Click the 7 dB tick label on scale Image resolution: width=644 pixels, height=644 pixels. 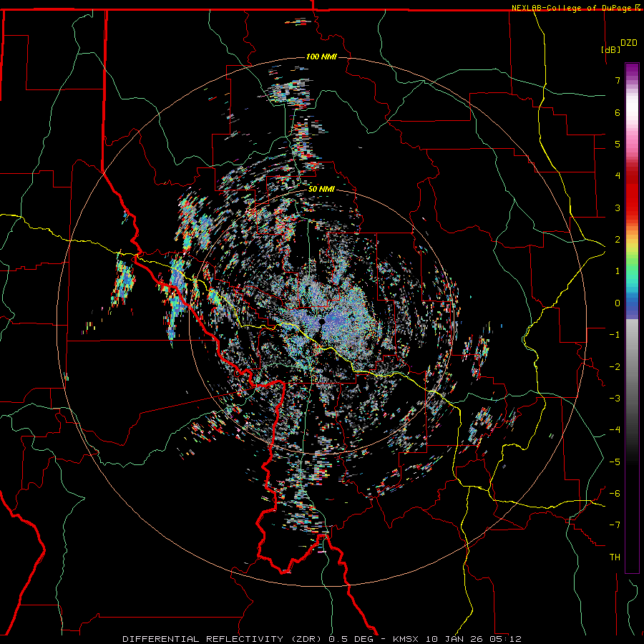(618, 80)
